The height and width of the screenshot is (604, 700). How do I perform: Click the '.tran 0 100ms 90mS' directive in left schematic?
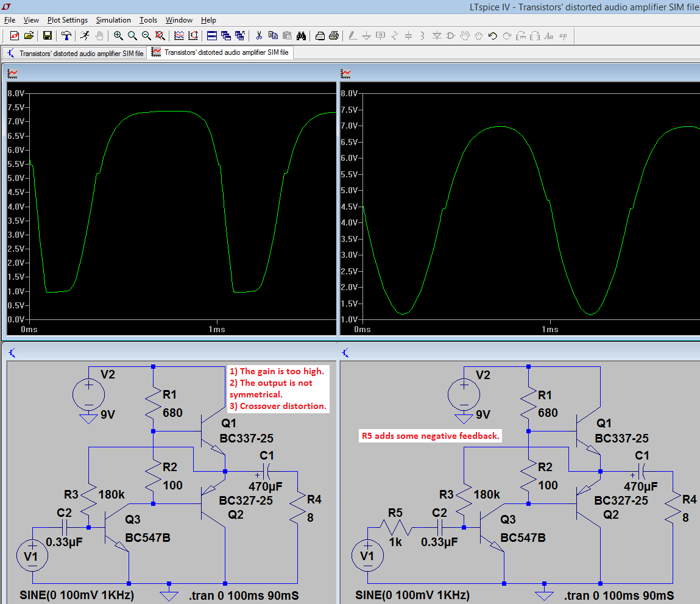coord(244,595)
